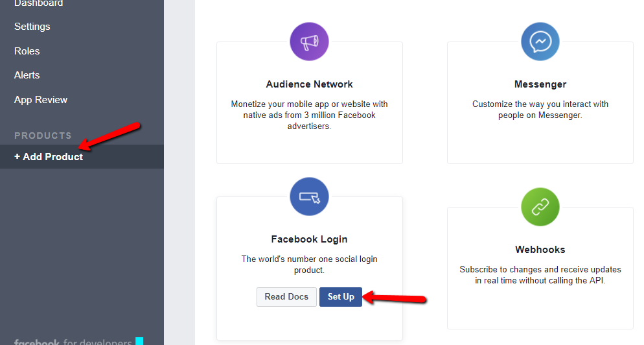Image resolution: width=644 pixels, height=345 pixels.
Task: Go to Roles in the sidebar
Action: pos(27,51)
